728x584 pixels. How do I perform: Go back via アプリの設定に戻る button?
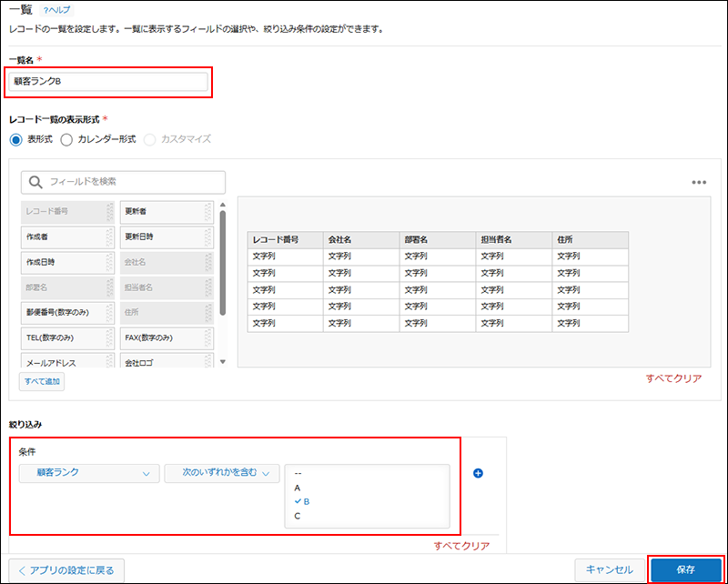(x=66, y=570)
